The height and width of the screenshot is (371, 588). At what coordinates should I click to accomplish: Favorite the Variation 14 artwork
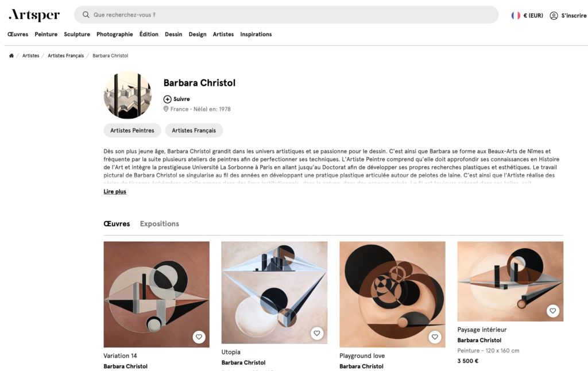click(x=199, y=337)
